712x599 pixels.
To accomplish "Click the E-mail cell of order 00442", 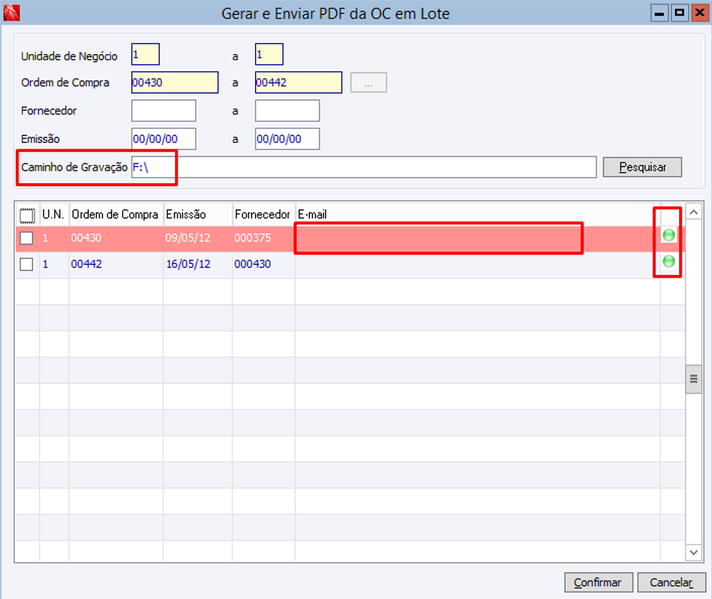I will click(477, 264).
